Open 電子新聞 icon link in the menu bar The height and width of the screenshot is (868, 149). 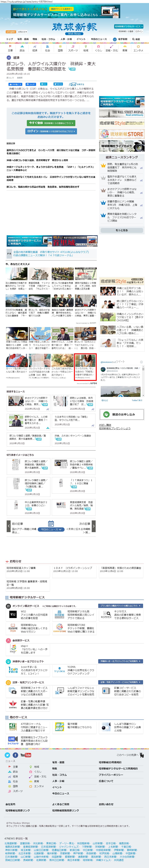(120, 39)
